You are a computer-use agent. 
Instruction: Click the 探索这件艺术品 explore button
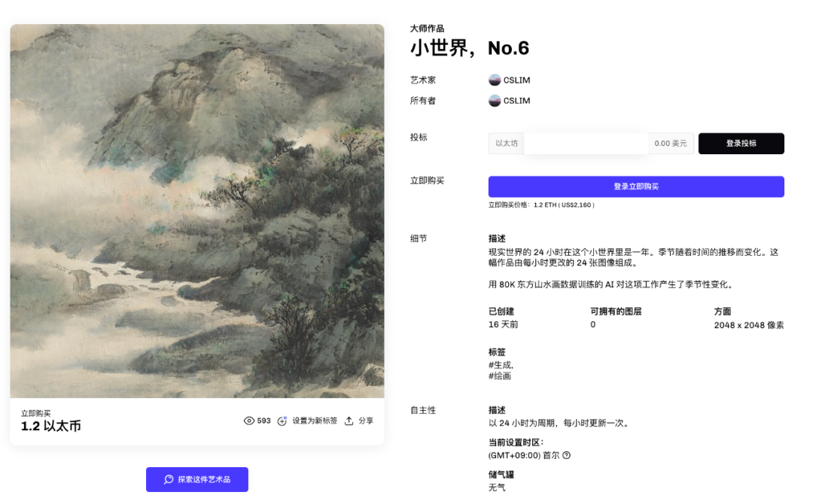197,479
